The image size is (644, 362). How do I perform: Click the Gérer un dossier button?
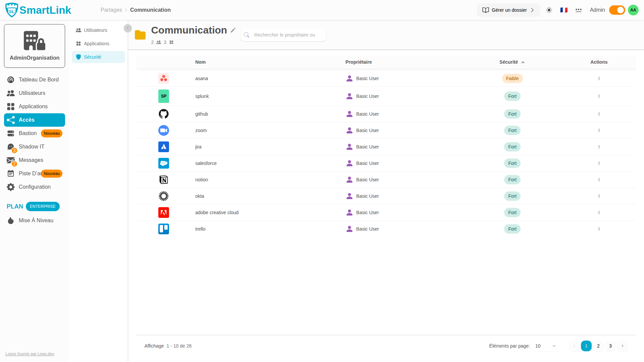click(508, 10)
